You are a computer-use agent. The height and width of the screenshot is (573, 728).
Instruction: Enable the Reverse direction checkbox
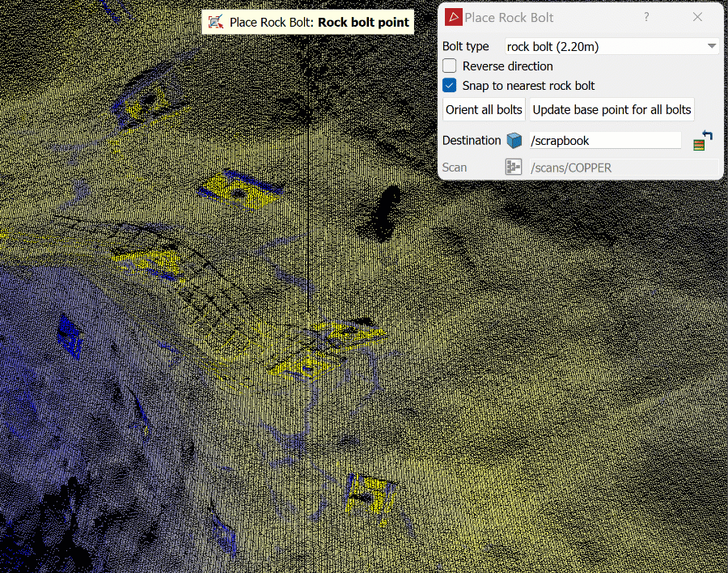450,66
